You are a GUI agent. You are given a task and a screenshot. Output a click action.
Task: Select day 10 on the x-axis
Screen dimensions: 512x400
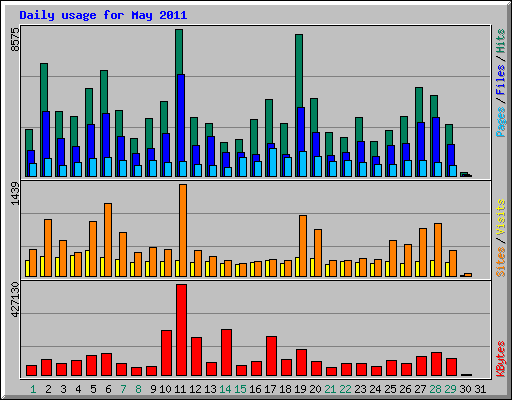[165, 389]
